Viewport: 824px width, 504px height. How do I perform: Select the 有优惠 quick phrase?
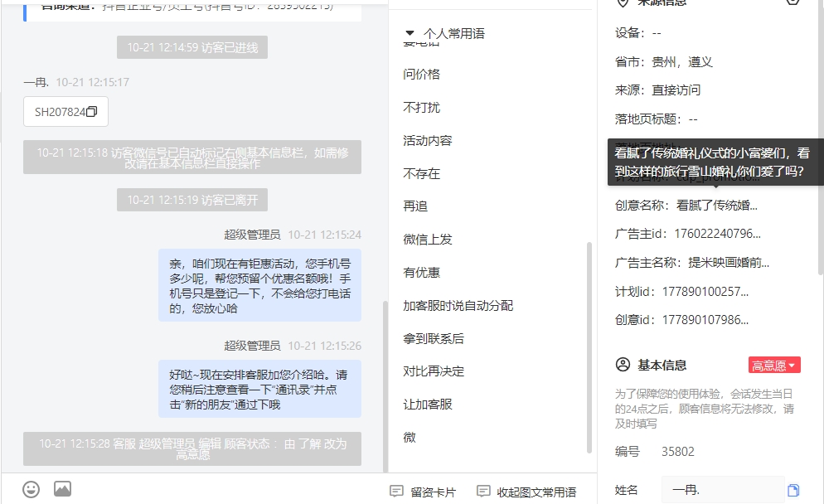421,272
